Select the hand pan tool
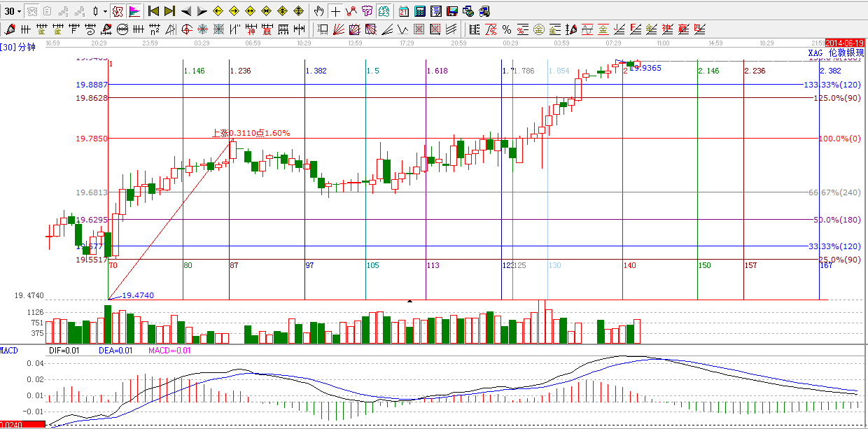Screen dimensions: 868x429 point(319,11)
